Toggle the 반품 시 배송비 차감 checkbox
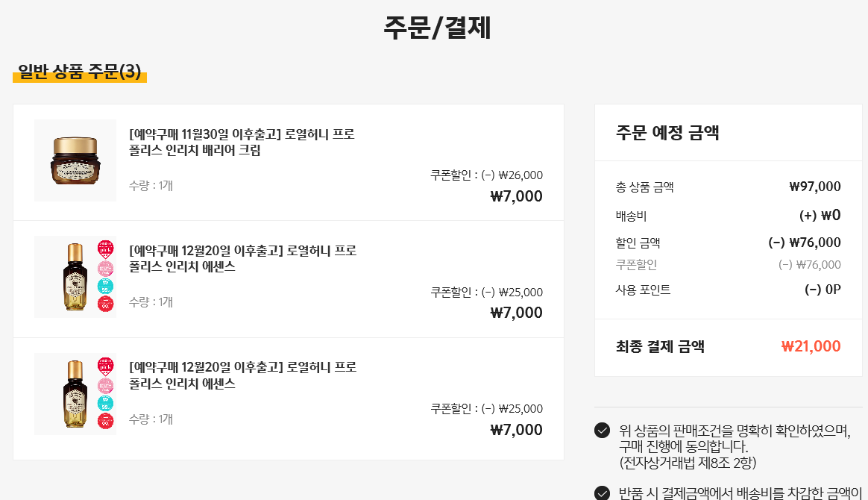Image resolution: width=868 pixels, height=500 pixels. (602, 493)
